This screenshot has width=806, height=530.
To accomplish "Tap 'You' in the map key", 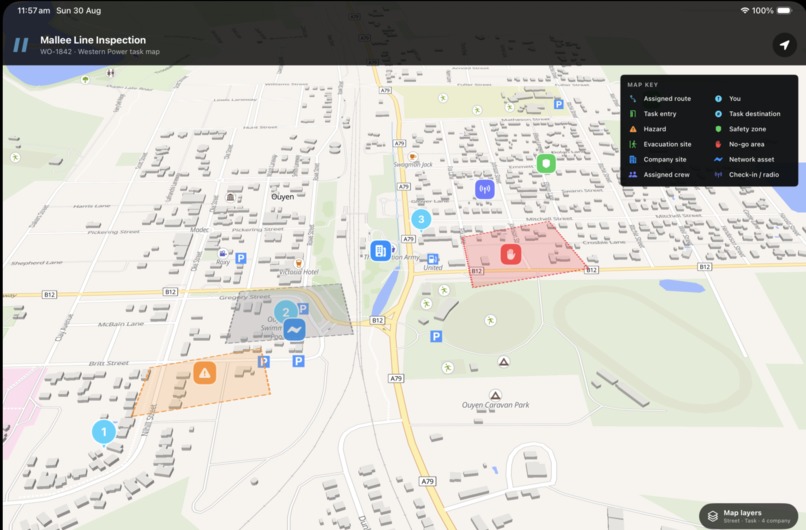I will point(735,99).
